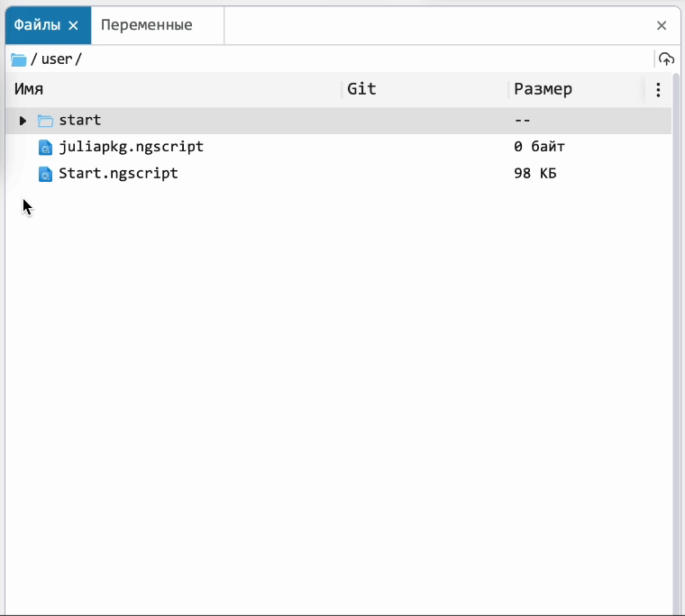Image resolution: width=685 pixels, height=616 pixels.
Task: Close the Файлы tab
Action: [73, 26]
